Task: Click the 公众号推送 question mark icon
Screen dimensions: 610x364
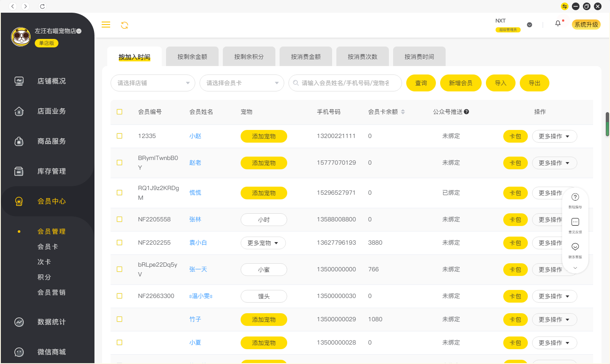Action: [x=466, y=112]
